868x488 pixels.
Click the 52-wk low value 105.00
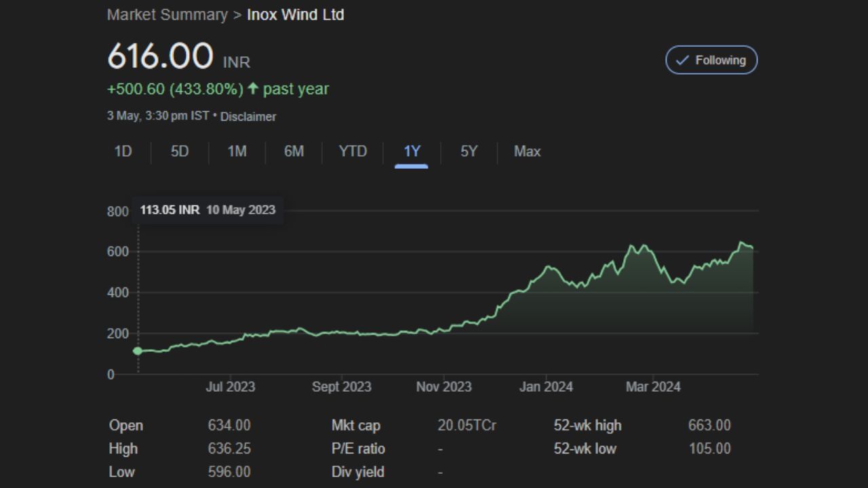(709, 449)
